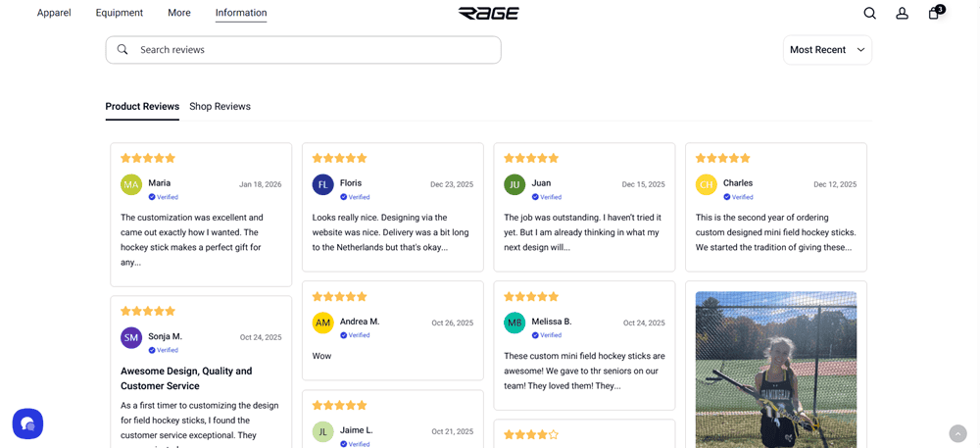980x448 pixels.
Task: Open the Equipment menu
Action: coord(120,13)
